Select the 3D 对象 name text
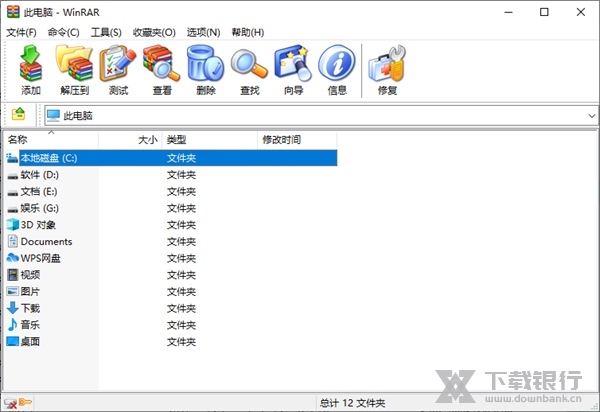600x412 pixels. tap(38, 225)
